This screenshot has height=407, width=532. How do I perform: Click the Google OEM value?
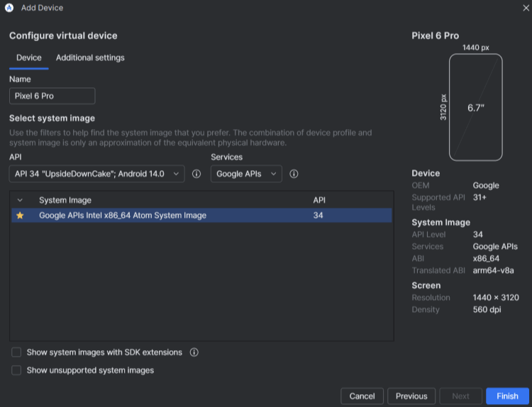(x=486, y=186)
